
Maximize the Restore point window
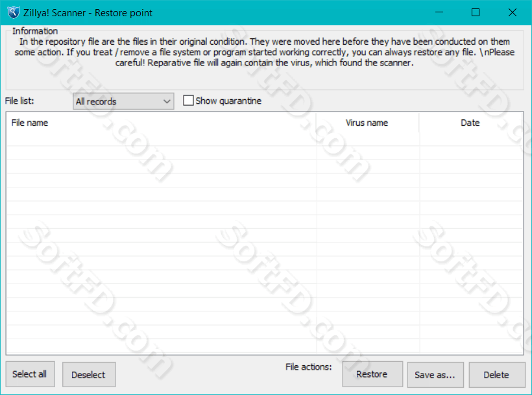pos(476,12)
